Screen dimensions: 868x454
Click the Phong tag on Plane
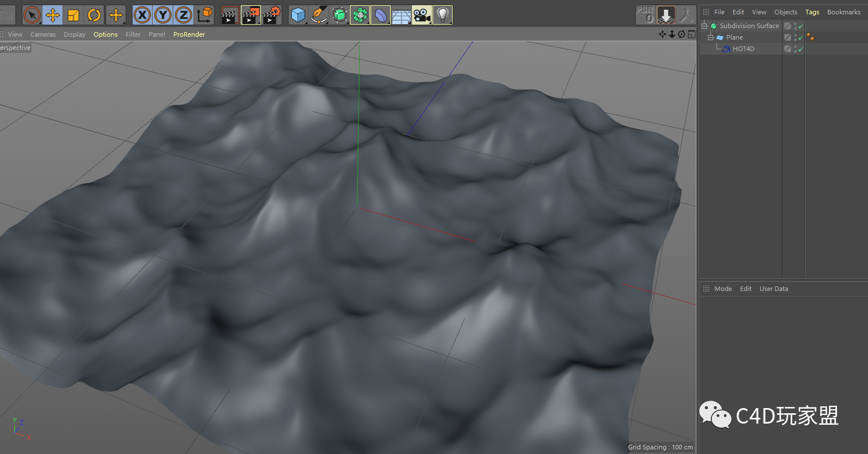tap(811, 37)
